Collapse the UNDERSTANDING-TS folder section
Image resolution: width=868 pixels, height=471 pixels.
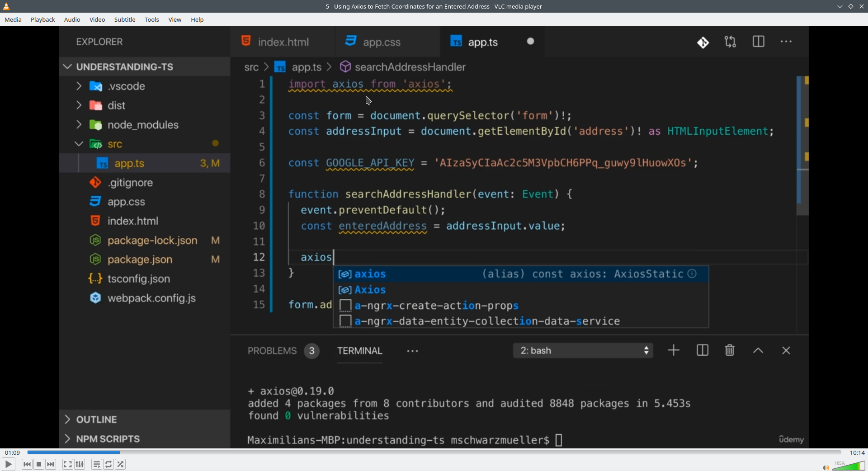[x=145, y=66]
